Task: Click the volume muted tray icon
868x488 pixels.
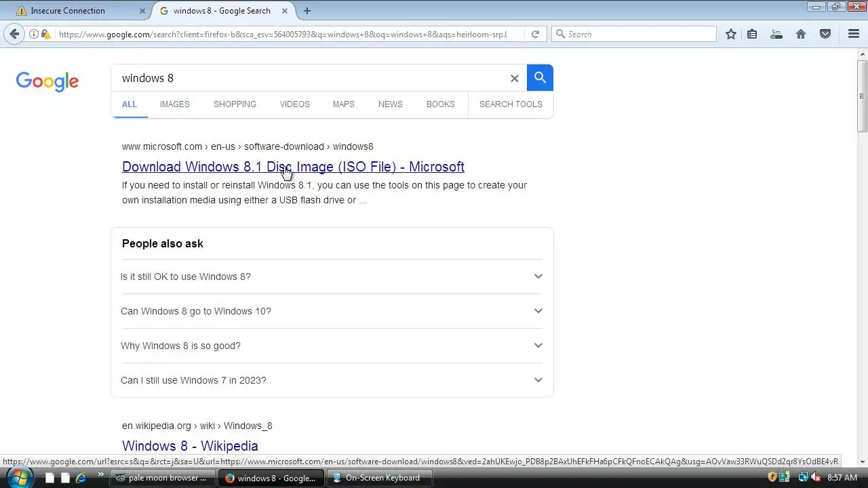Action: [816, 478]
